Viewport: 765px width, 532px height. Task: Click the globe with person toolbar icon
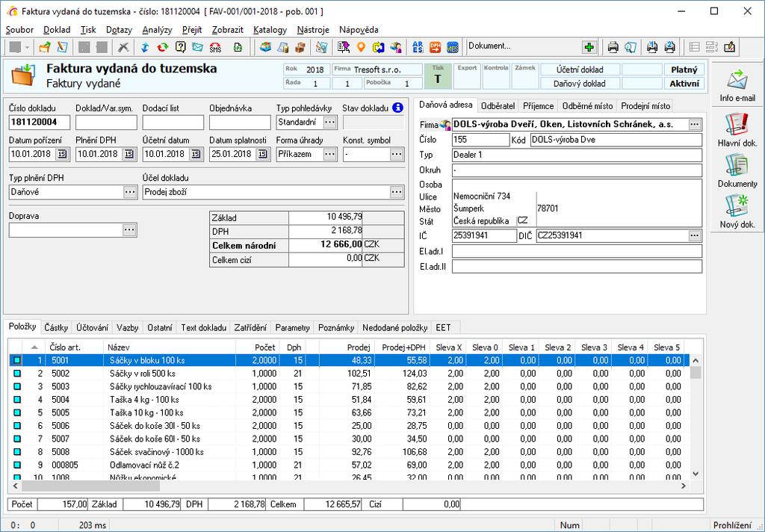pos(396,47)
